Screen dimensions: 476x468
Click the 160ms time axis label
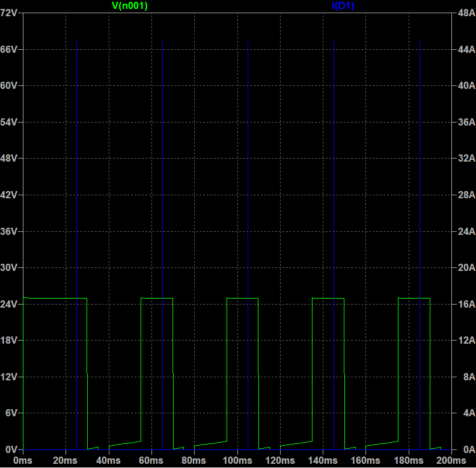(x=365, y=460)
